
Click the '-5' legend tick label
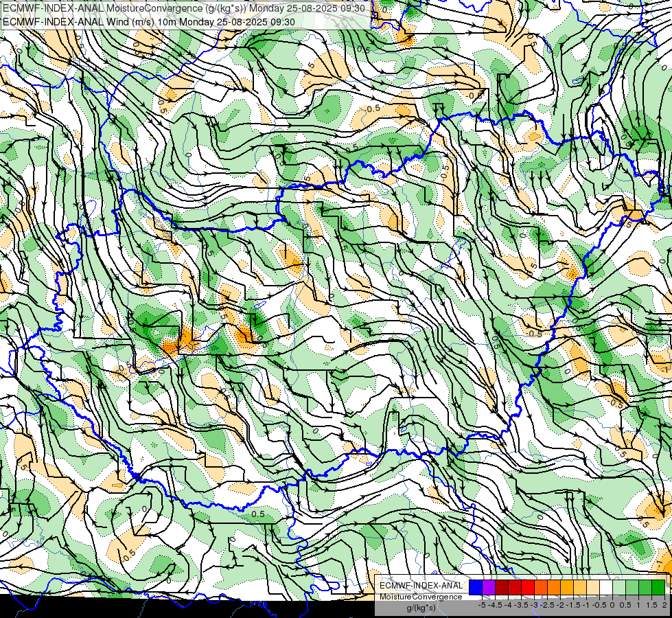click(482, 605)
